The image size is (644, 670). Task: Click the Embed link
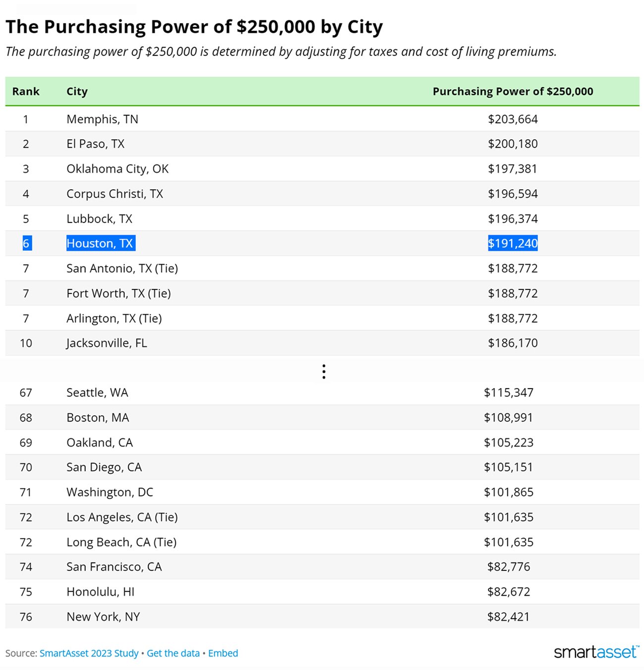pos(223,653)
